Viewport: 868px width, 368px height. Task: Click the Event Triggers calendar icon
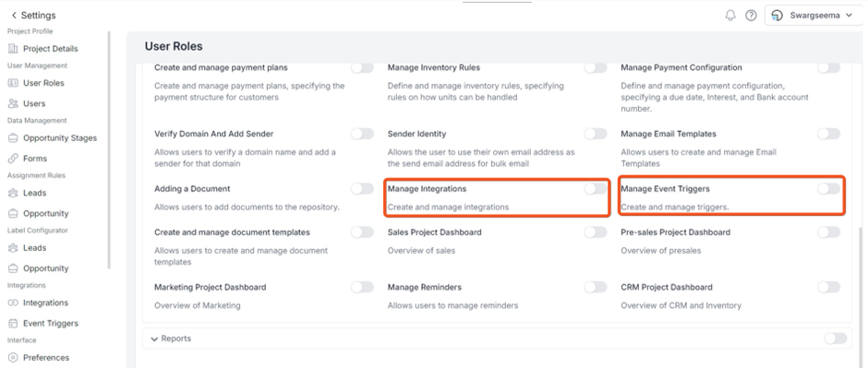tap(13, 323)
